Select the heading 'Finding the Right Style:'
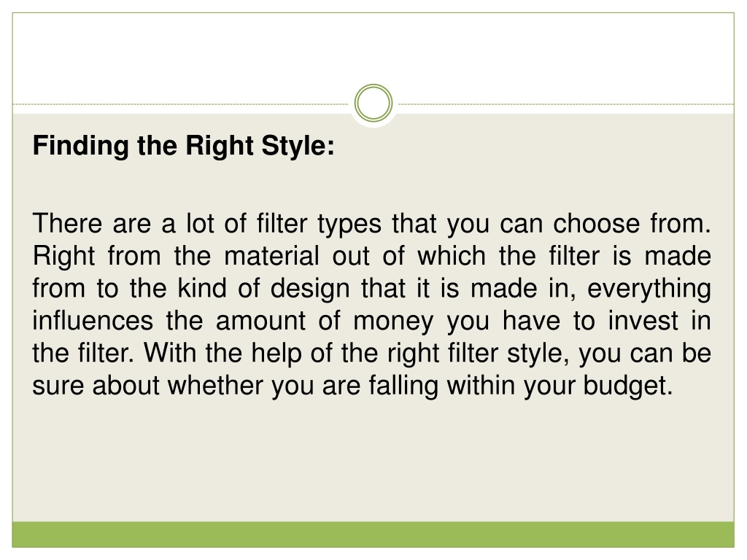This screenshot has width=747, height=560. click(x=184, y=146)
